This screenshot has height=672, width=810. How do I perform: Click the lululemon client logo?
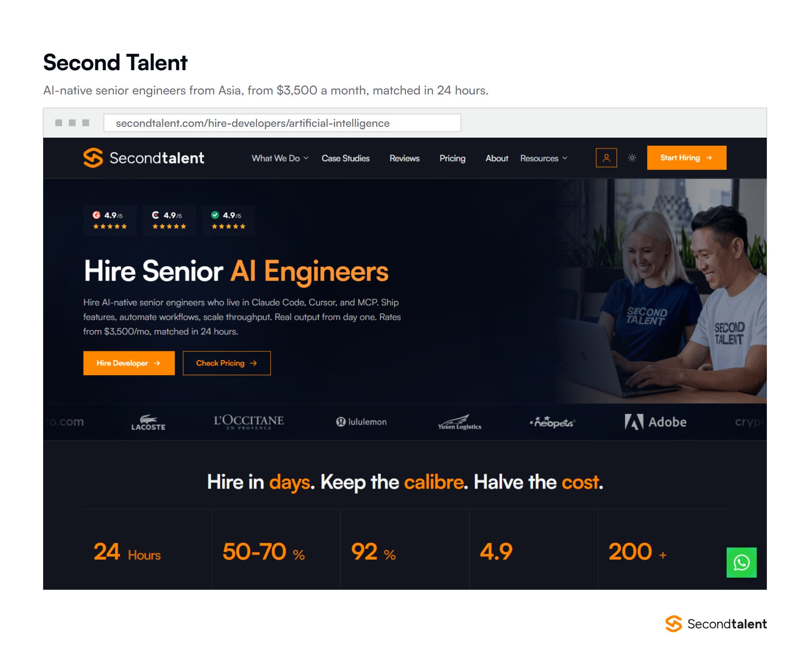click(x=361, y=422)
